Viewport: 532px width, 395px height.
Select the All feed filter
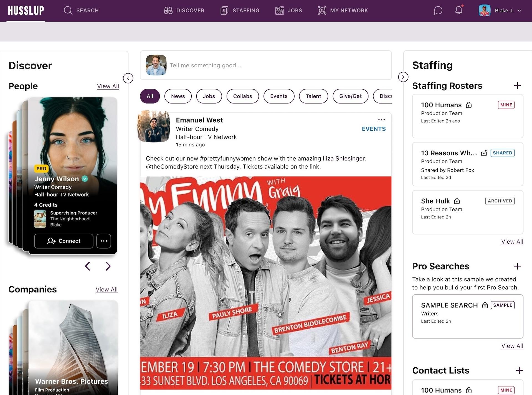pos(150,96)
